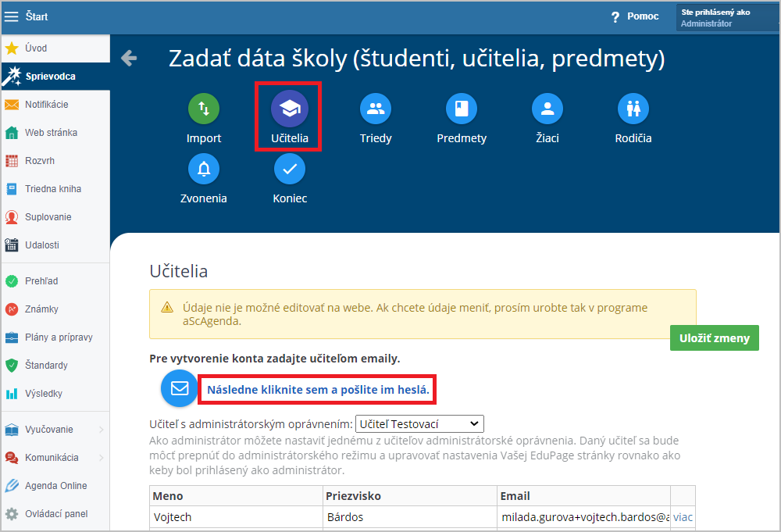
Task: Open the Rodičia step icon
Action: pos(633,109)
